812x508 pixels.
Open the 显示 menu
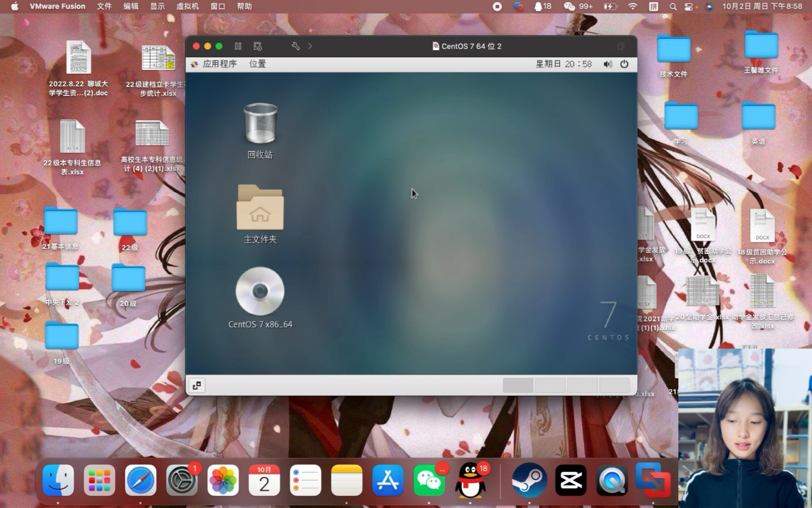pos(157,6)
